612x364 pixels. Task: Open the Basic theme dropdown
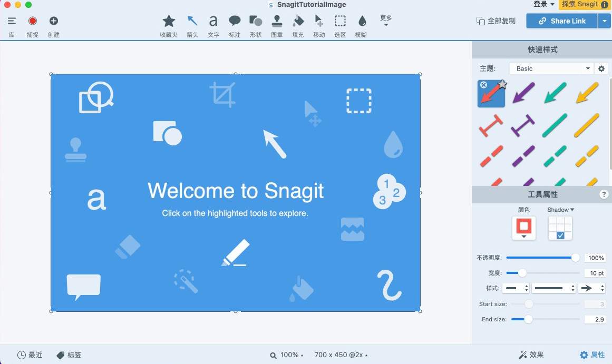pos(551,68)
